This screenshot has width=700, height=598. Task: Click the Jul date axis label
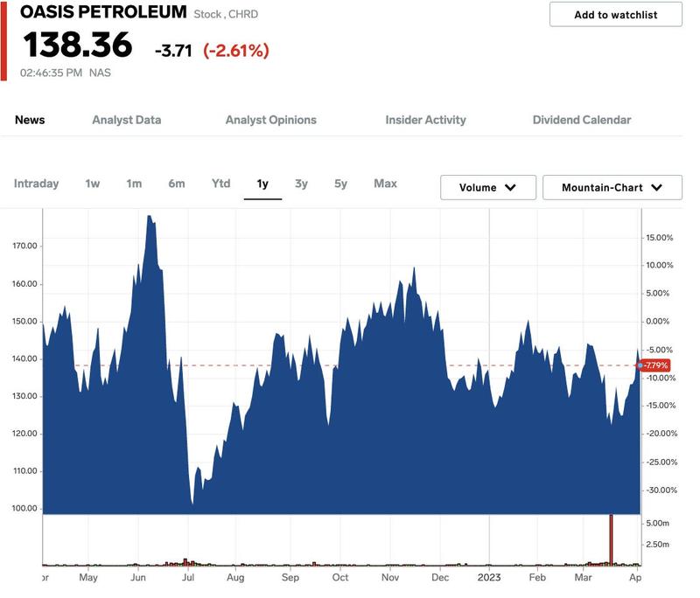188,578
